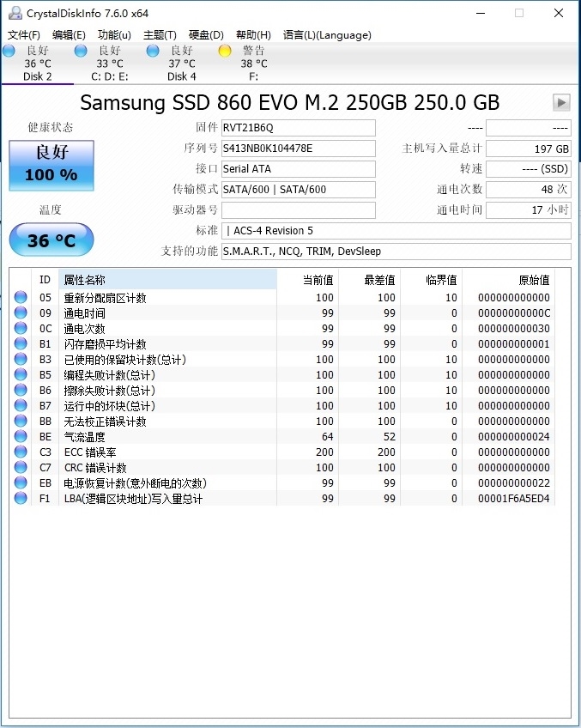Open the 主题(T) menu
581x728 pixels.
160,35
